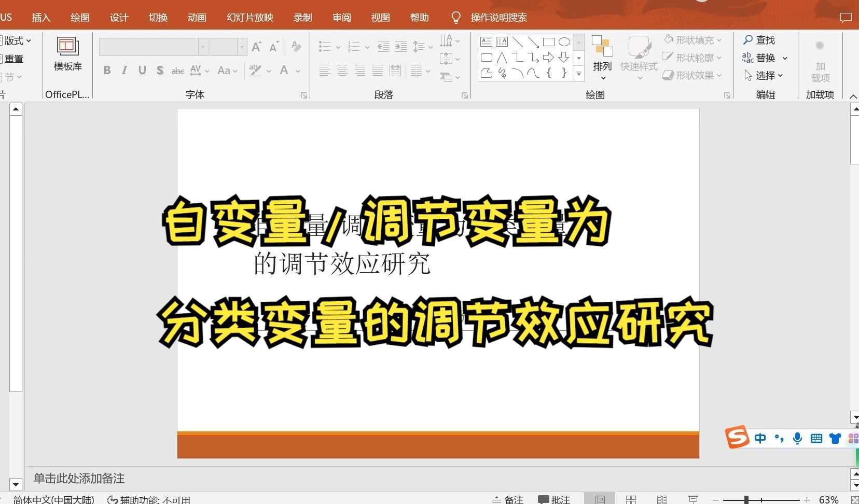Open the Insert (插入) tab
Screen dimensions: 859x504
tap(41, 18)
